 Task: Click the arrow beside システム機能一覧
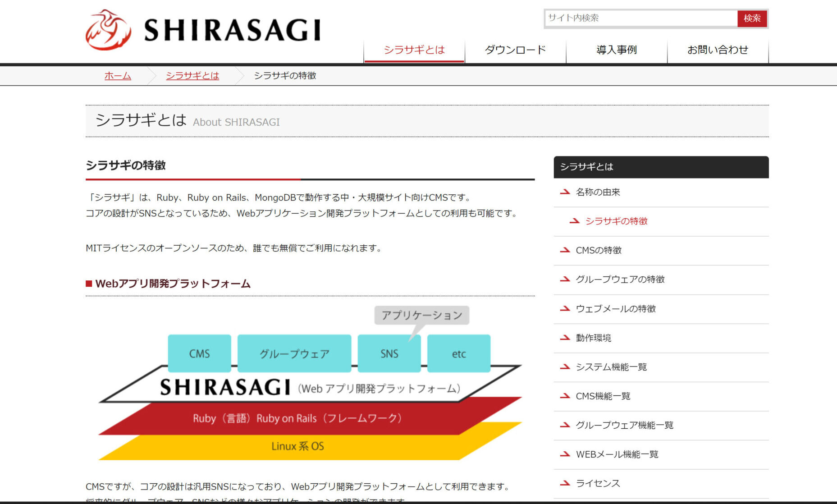(x=565, y=367)
